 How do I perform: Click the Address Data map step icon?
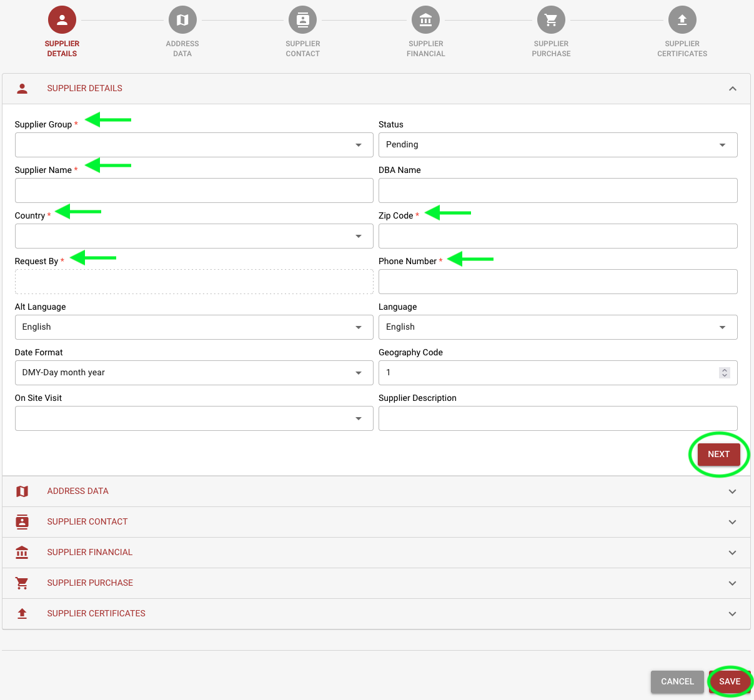point(182,20)
